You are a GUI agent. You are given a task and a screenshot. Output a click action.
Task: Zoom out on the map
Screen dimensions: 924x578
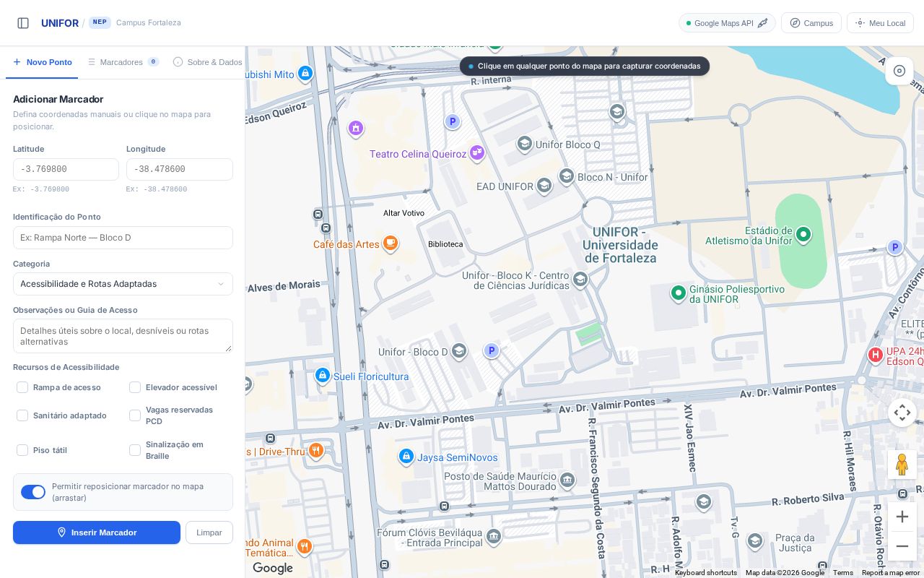[902, 546]
